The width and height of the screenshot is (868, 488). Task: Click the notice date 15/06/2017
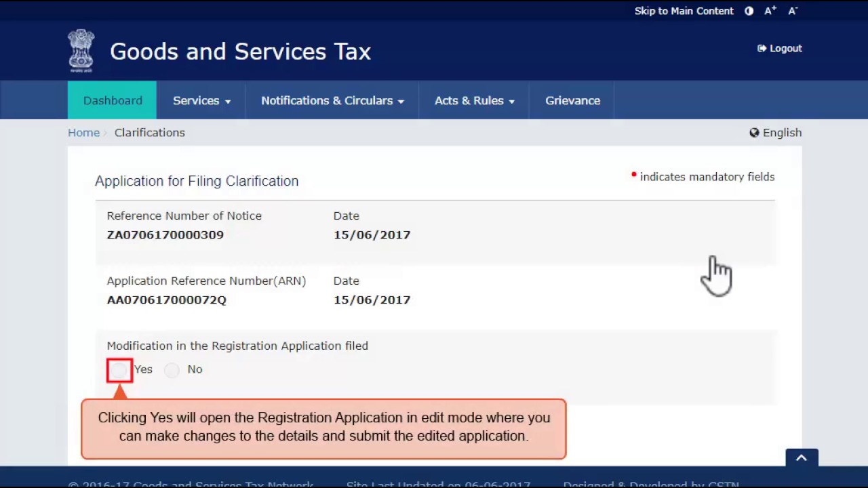pyautogui.click(x=372, y=235)
